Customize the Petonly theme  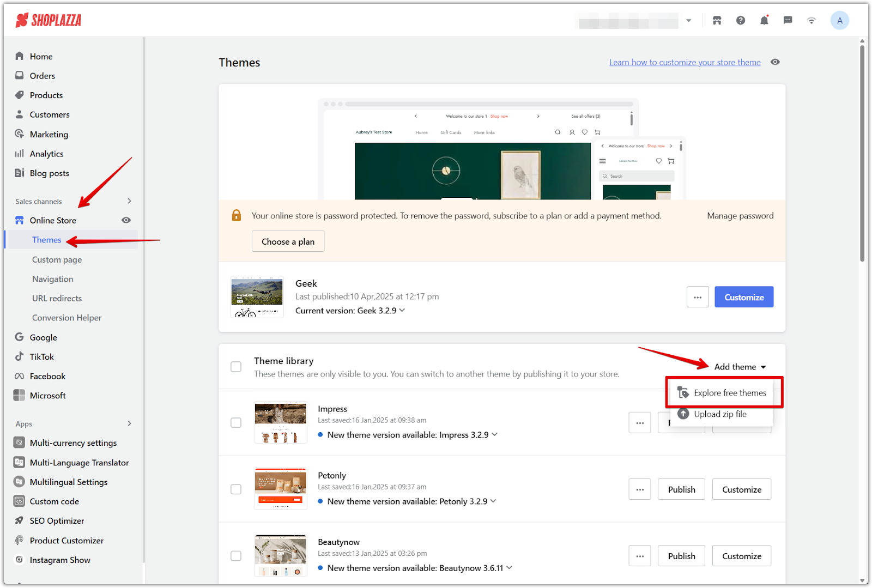742,489
